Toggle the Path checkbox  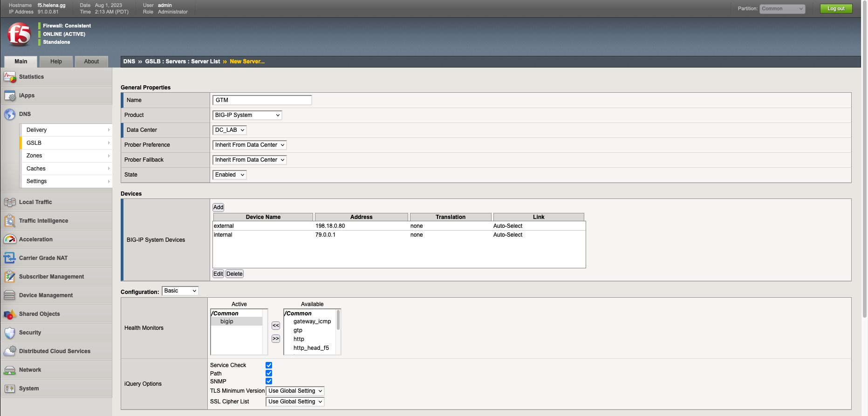(269, 373)
